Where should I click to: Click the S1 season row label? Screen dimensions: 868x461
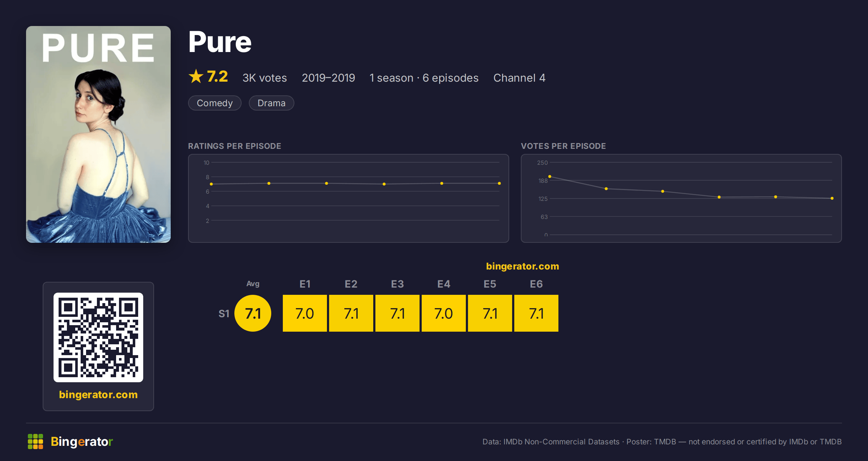tap(224, 314)
